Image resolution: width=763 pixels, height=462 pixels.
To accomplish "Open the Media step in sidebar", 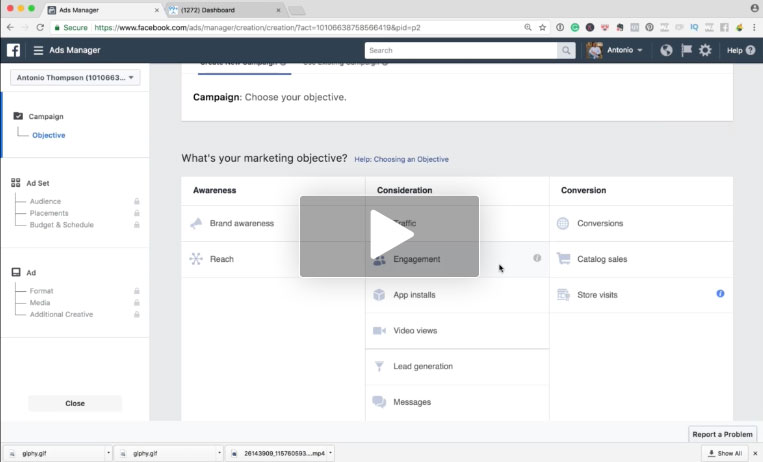I will tap(40, 302).
